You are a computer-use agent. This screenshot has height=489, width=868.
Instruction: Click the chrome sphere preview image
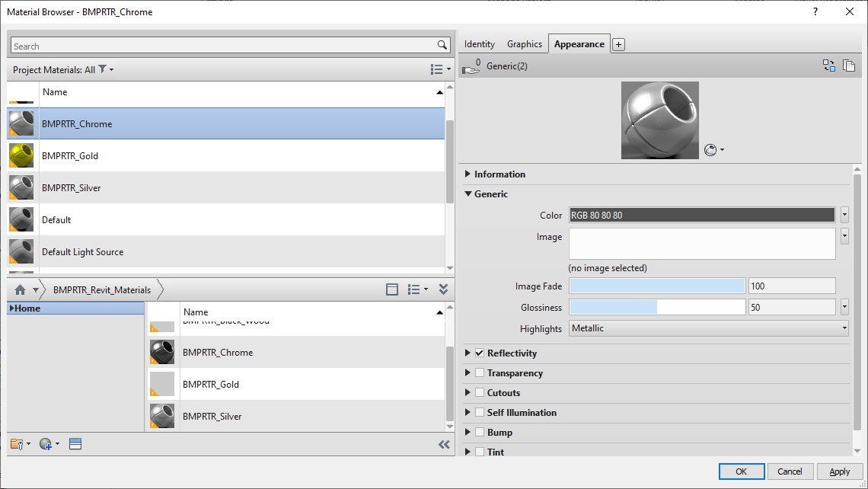(x=660, y=120)
